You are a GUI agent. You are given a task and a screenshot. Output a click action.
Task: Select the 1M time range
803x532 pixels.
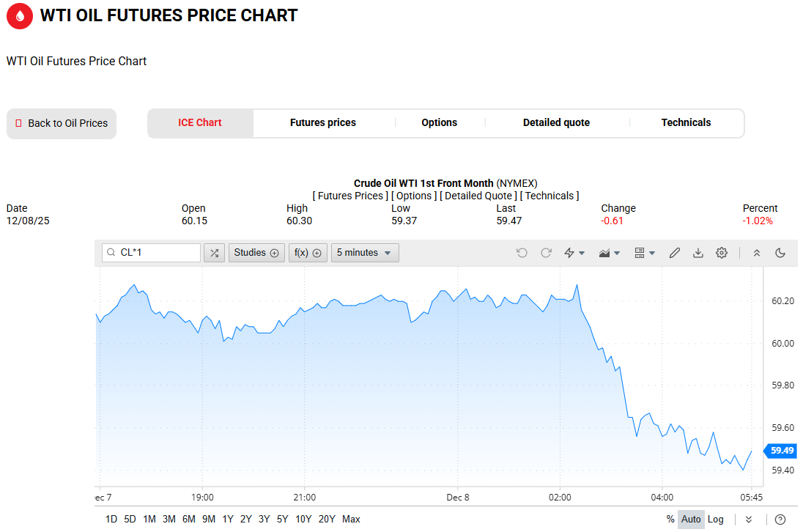[x=149, y=520]
